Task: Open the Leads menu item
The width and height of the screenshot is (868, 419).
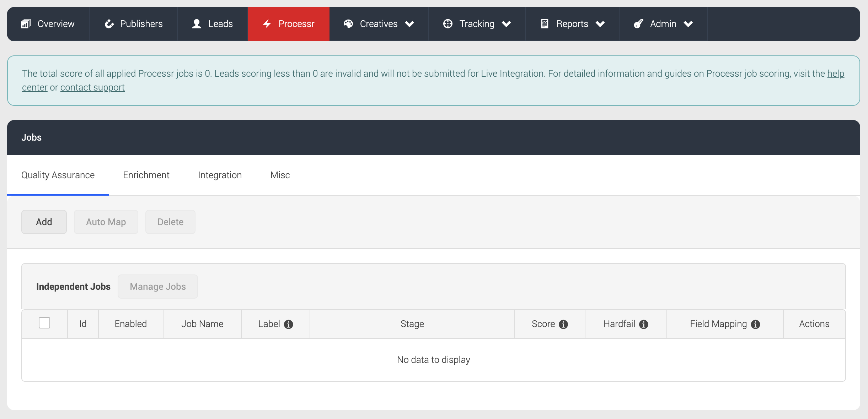Action: click(213, 24)
